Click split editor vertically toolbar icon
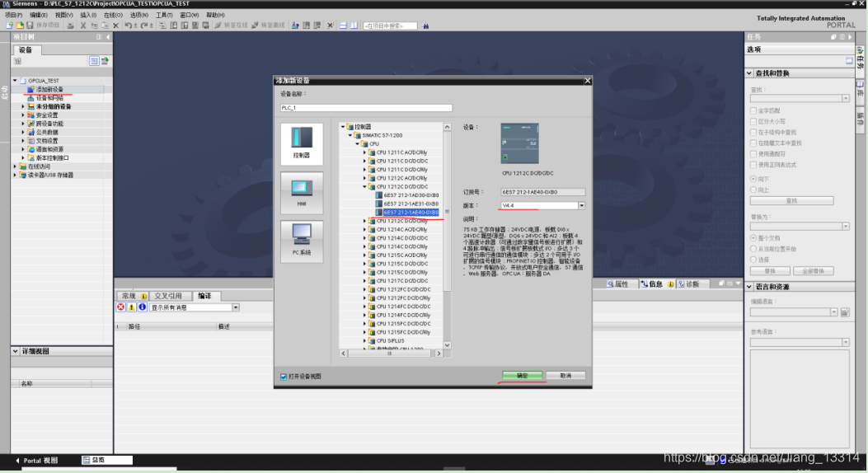 pyautogui.click(x=354, y=26)
